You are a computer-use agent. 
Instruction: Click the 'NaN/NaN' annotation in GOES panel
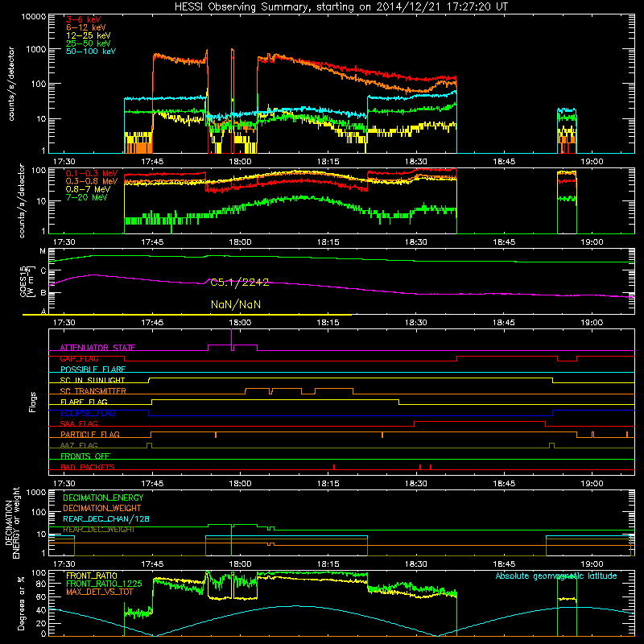[236, 304]
